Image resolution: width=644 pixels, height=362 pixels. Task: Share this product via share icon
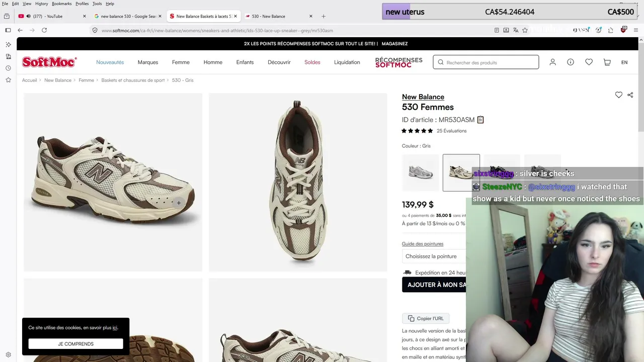pos(630,95)
